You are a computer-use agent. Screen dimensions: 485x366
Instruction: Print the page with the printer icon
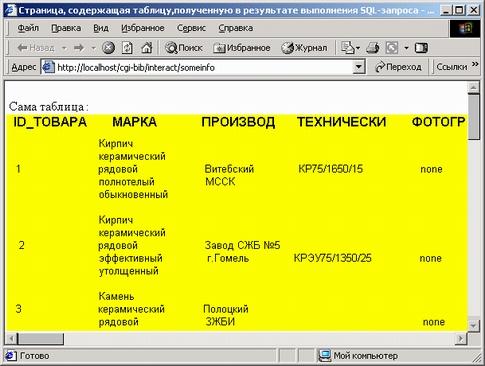point(373,48)
